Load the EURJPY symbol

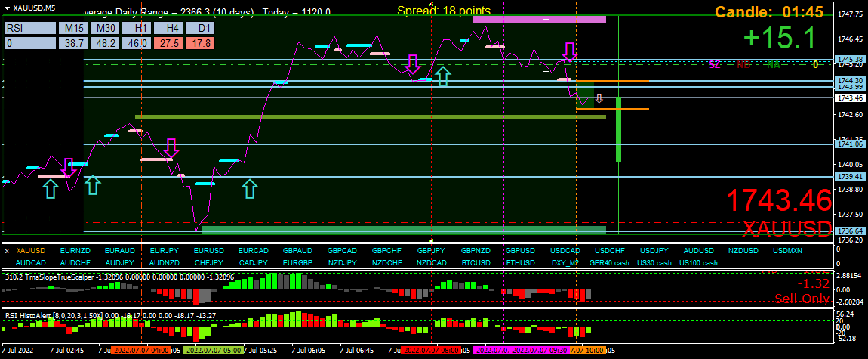click(x=164, y=251)
